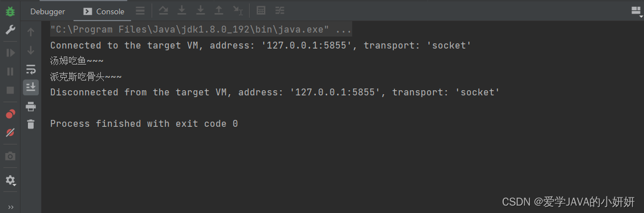Screen dimensions: 644x213
Task: Print console output with the printer icon
Action: pyautogui.click(x=31, y=107)
